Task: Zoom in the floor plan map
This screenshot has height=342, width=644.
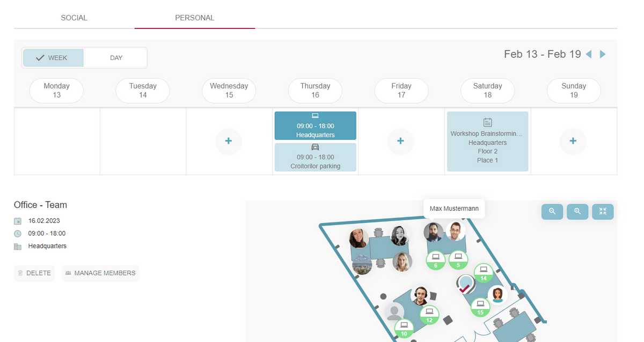Action: 577,212
